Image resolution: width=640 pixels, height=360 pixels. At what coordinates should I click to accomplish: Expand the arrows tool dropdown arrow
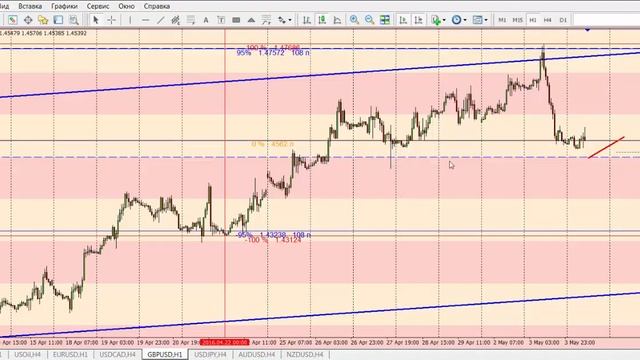[290, 20]
